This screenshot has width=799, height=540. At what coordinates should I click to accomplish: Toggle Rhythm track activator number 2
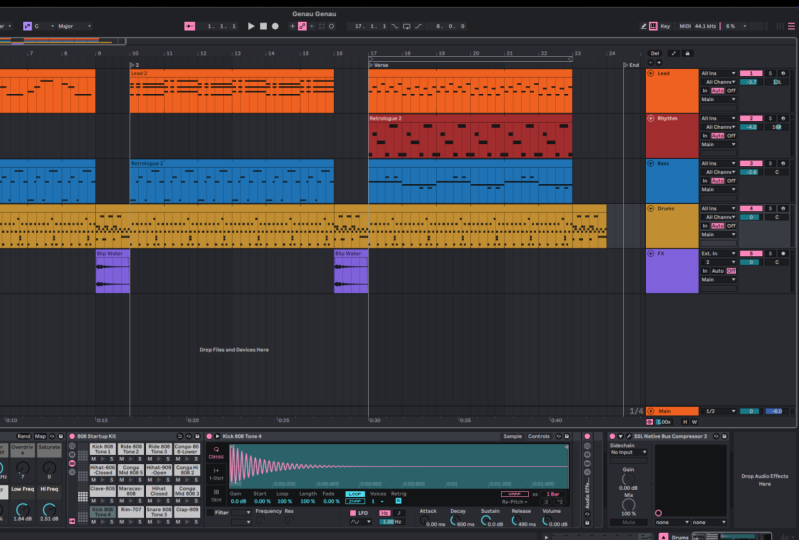click(x=751, y=118)
